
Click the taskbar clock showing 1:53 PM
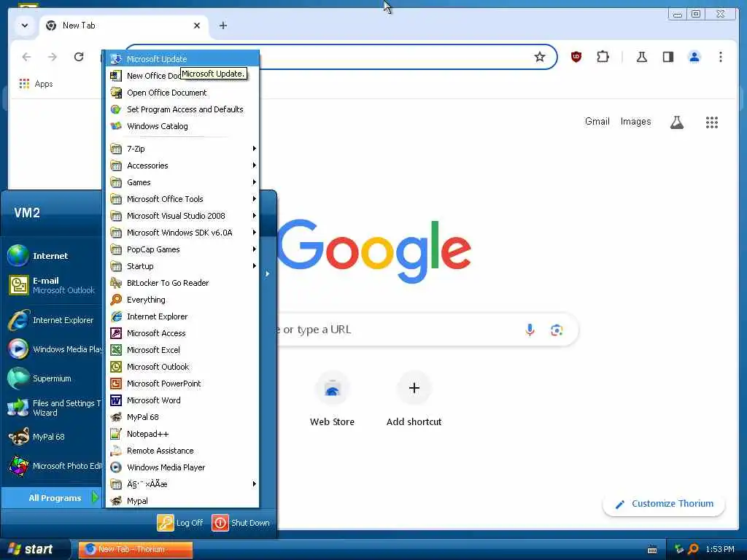[x=720, y=549]
